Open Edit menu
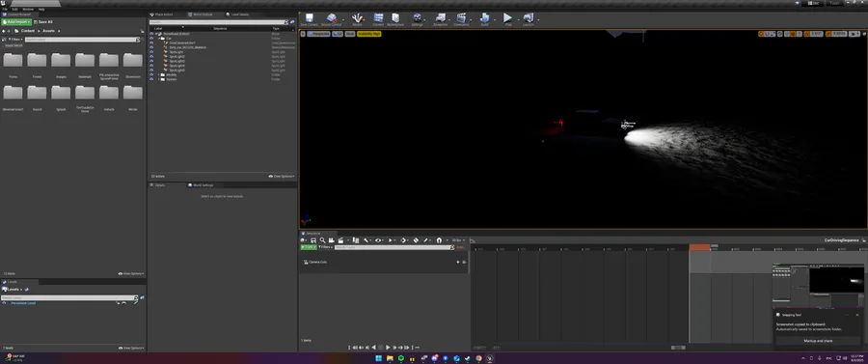The width and height of the screenshot is (868, 364). pos(14,10)
